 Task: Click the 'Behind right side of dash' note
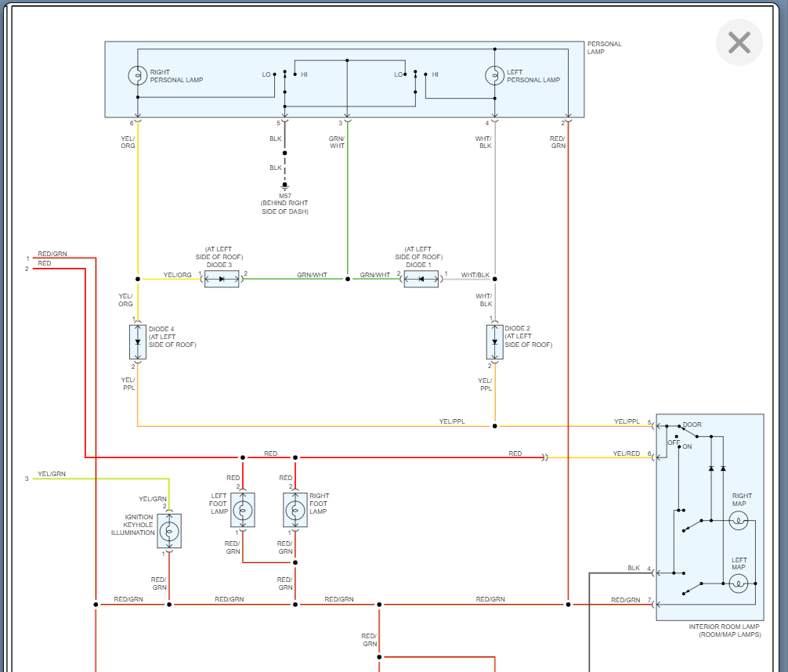pos(284,208)
